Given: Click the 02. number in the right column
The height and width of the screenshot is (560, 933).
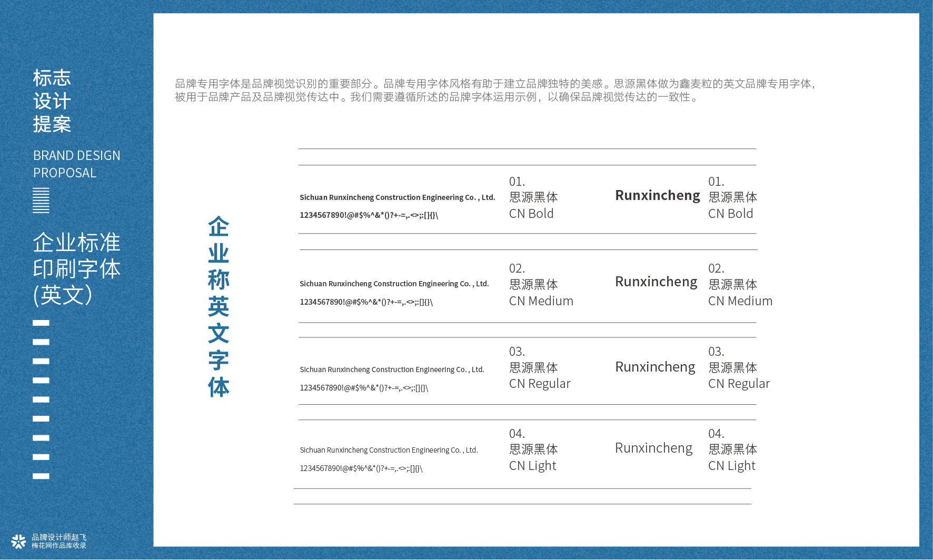Looking at the screenshot, I should [x=716, y=268].
